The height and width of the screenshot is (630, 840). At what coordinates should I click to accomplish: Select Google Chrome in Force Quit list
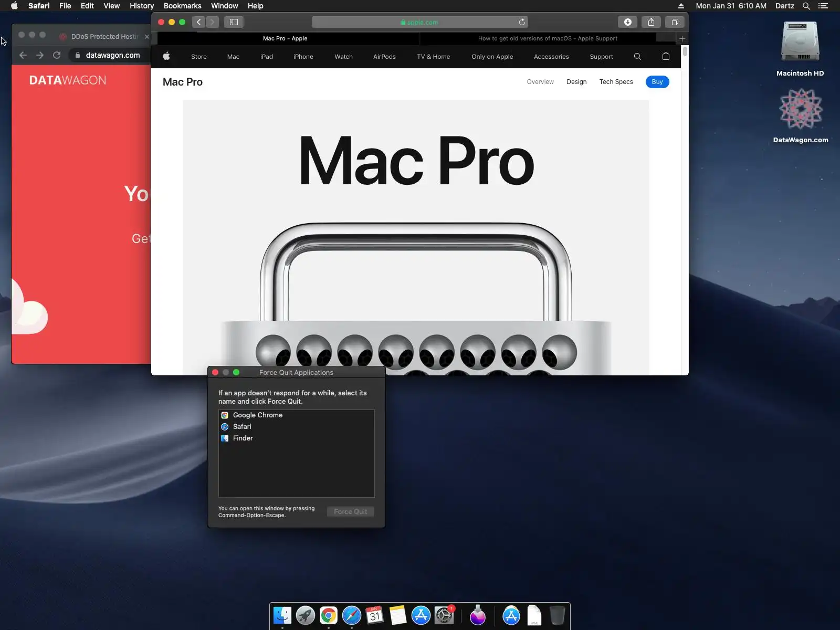click(297, 415)
